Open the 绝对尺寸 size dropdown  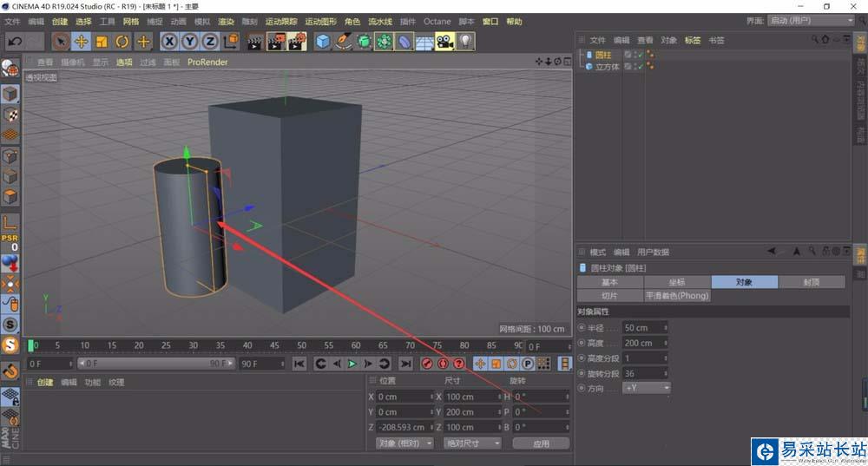472,443
